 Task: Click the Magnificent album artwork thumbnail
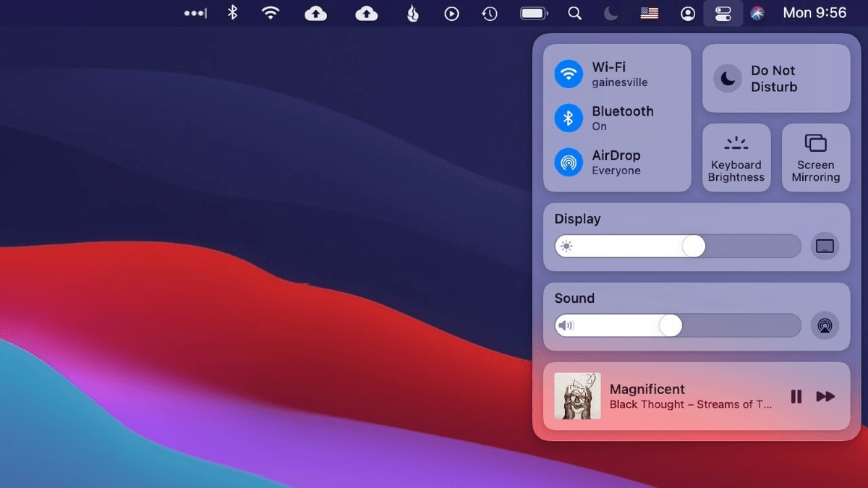(576, 396)
